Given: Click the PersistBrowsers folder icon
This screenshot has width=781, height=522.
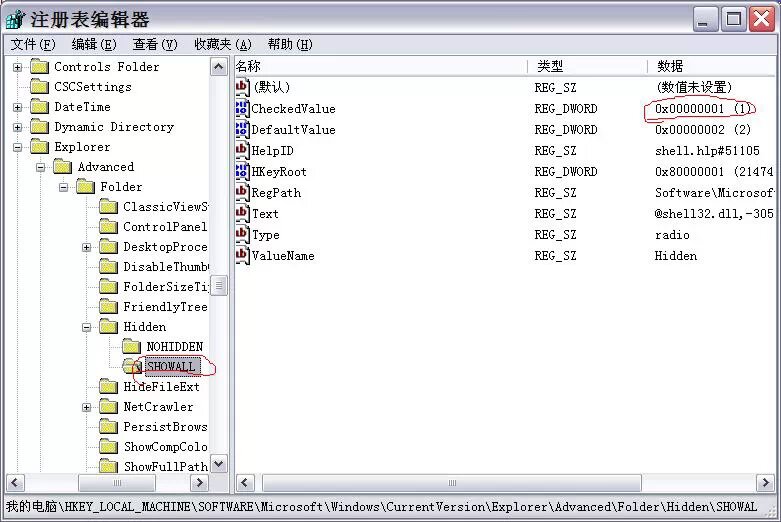Looking at the screenshot, I should pos(109,426).
